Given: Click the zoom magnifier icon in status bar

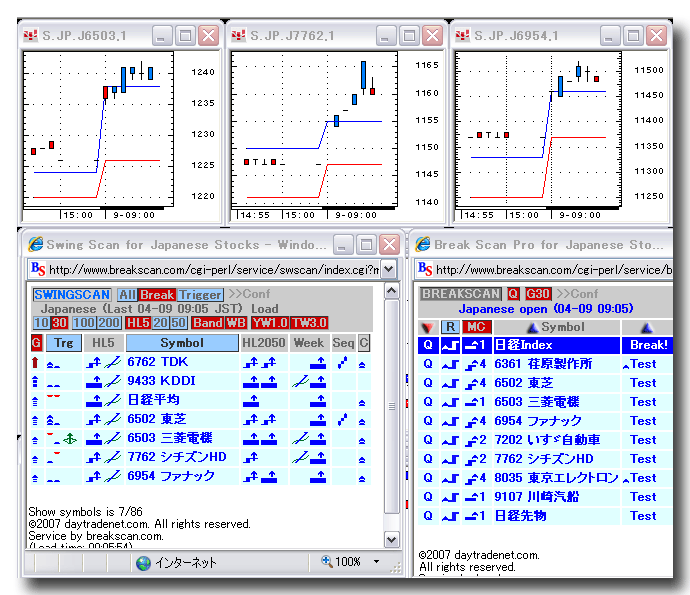Looking at the screenshot, I should (327, 561).
